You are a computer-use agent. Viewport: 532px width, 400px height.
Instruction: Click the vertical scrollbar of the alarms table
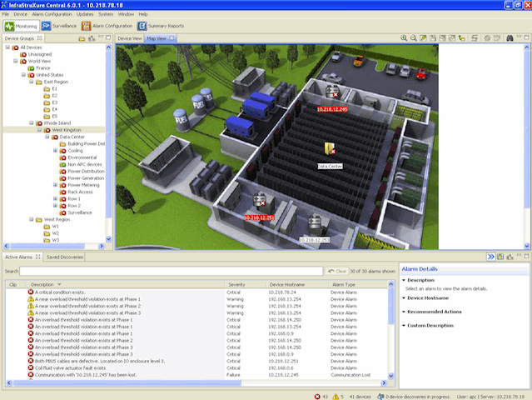[390, 306]
